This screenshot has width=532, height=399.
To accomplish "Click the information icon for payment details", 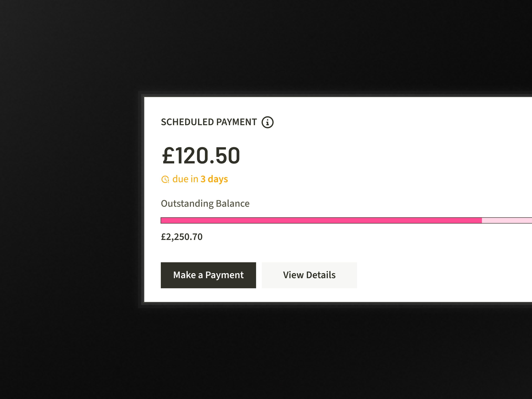I will 268,122.
